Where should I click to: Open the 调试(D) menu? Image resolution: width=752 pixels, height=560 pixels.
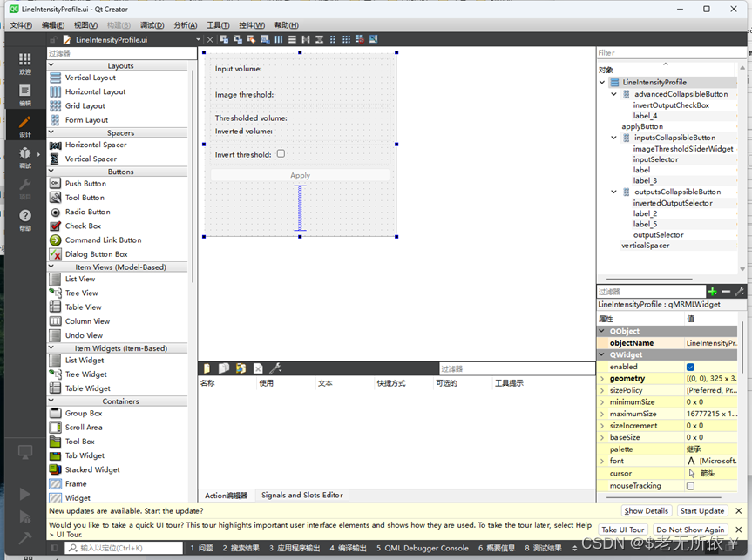(x=152, y=25)
